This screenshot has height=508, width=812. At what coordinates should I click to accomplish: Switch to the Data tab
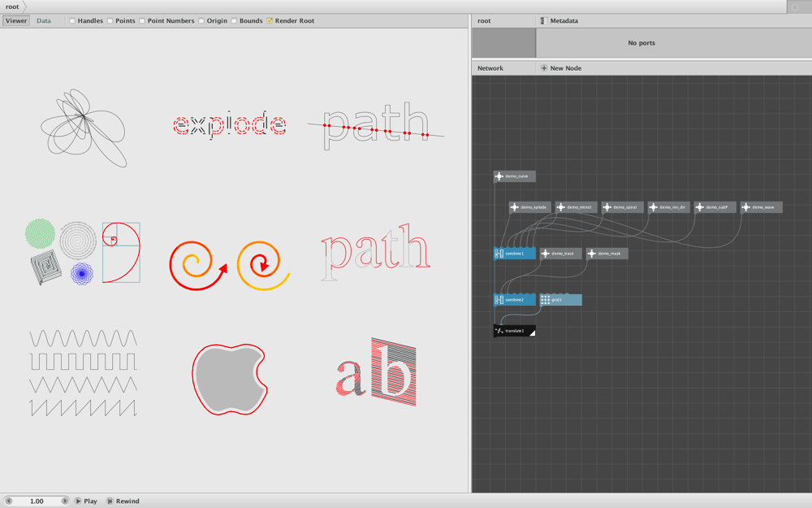coord(44,21)
